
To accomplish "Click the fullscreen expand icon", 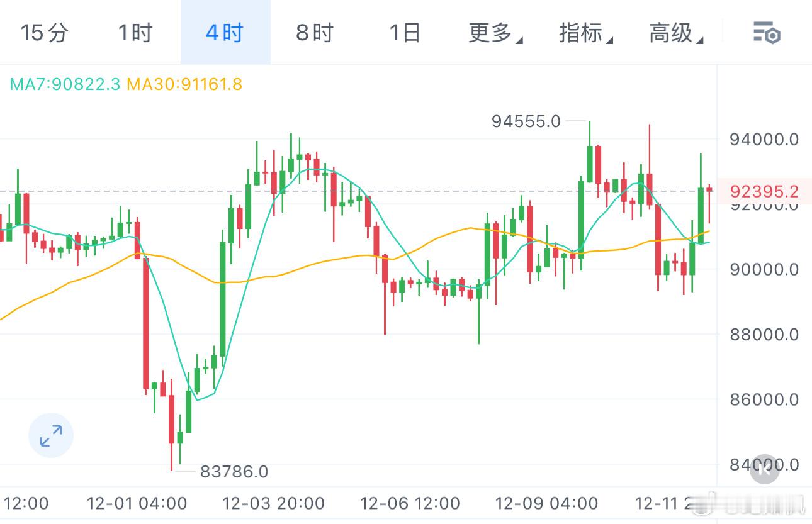I will [x=50, y=435].
